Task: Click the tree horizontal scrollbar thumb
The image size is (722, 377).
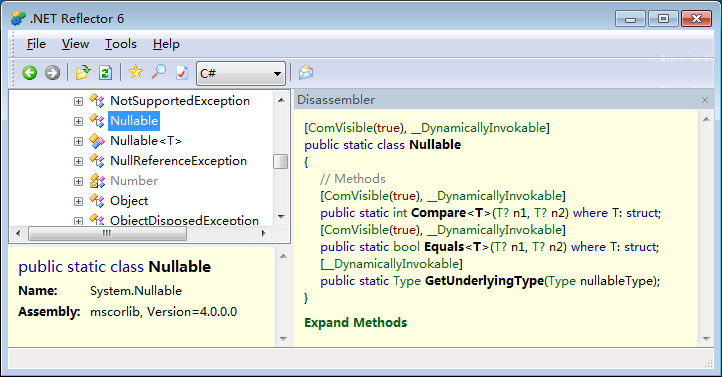Action: tap(107, 233)
